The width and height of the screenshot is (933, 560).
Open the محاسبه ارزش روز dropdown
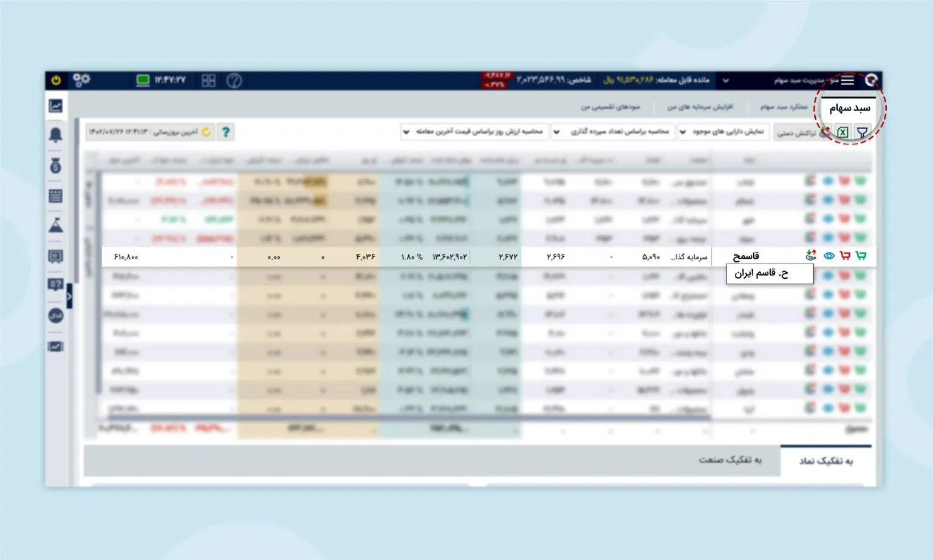pyautogui.click(x=474, y=132)
